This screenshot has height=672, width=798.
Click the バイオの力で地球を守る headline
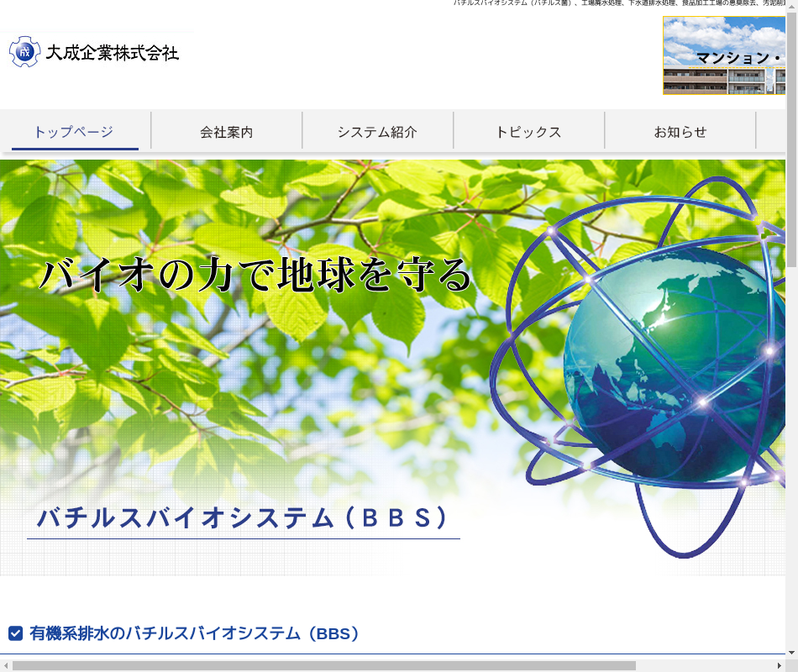(255, 275)
